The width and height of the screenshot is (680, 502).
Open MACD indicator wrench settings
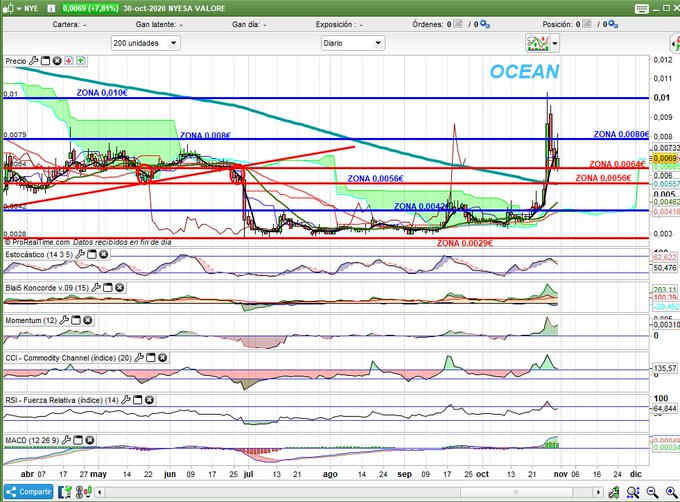pyautogui.click(x=66, y=440)
